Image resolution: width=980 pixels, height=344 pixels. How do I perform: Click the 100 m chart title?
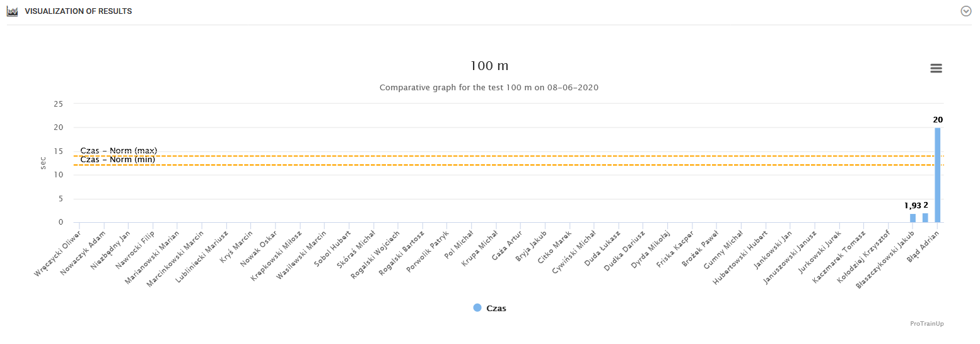tap(489, 66)
